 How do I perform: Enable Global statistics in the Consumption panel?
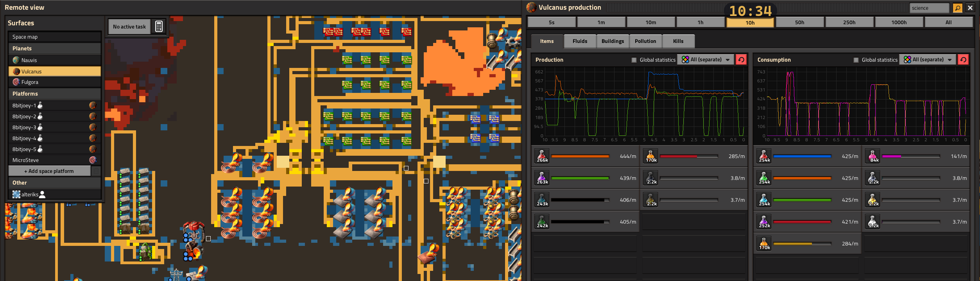point(856,60)
